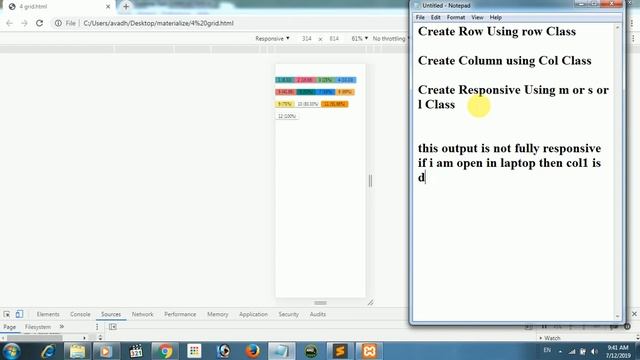Switch to the Console tab

point(80,314)
